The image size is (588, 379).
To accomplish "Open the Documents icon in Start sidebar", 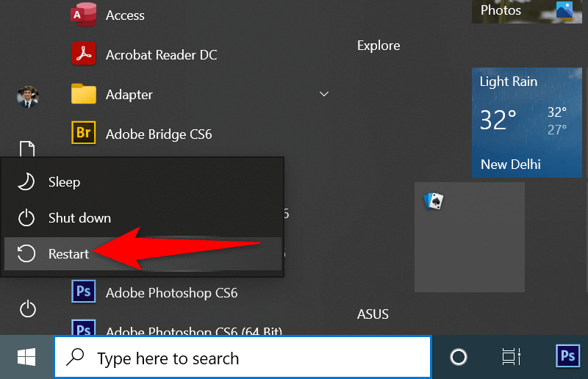I will [x=27, y=149].
